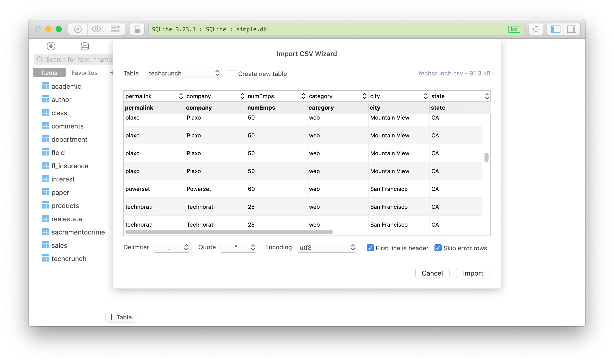Toggle the right sidebar panel icon
This screenshot has height=364, width=614.
pos(572,29)
